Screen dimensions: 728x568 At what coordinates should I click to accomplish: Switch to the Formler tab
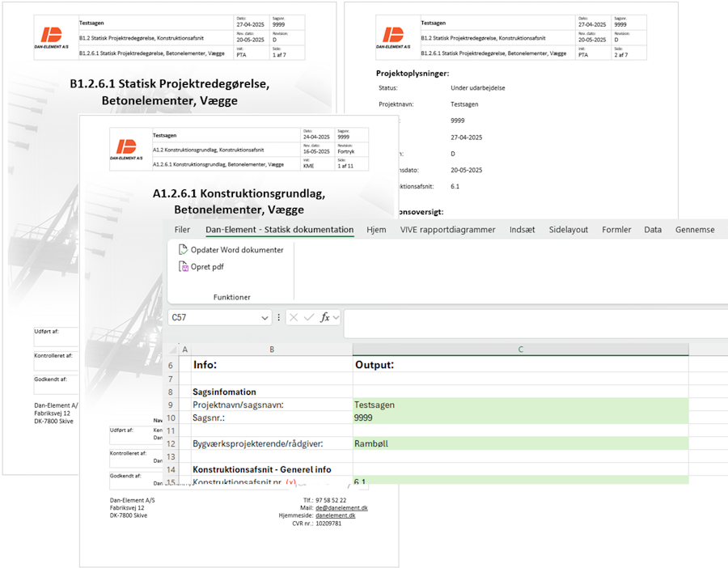[616, 229]
